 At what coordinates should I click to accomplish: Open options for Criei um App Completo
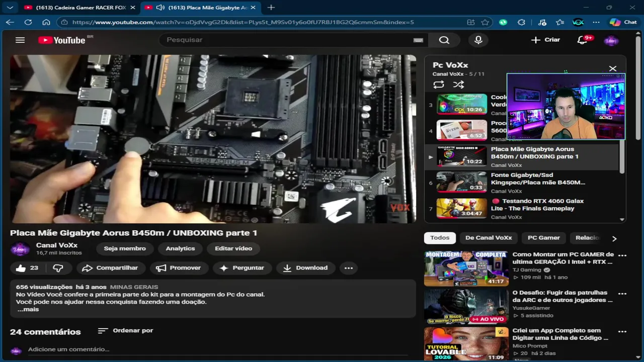(622, 332)
